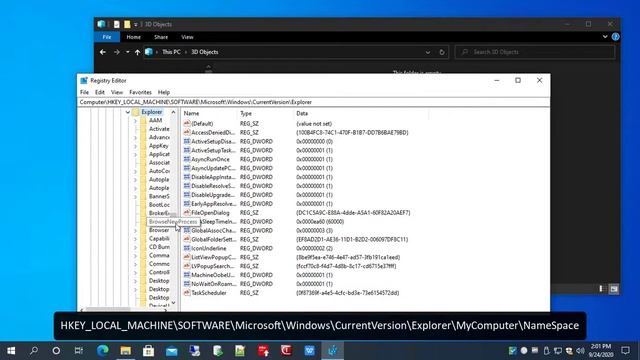This screenshot has width=640, height=360.
Task: Expand the CD Burning key node
Action: click(x=135, y=247)
